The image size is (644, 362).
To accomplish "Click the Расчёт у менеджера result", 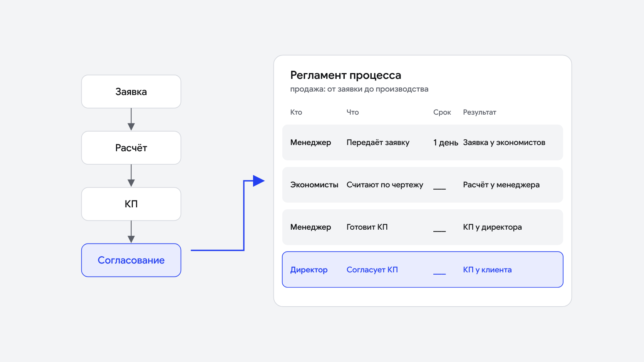I will [501, 185].
